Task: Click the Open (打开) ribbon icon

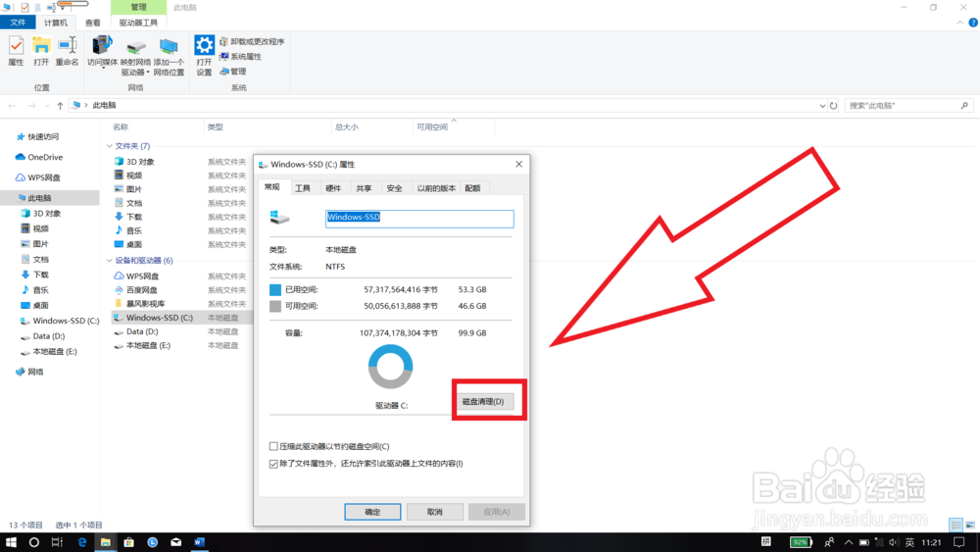Action: pos(41,51)
